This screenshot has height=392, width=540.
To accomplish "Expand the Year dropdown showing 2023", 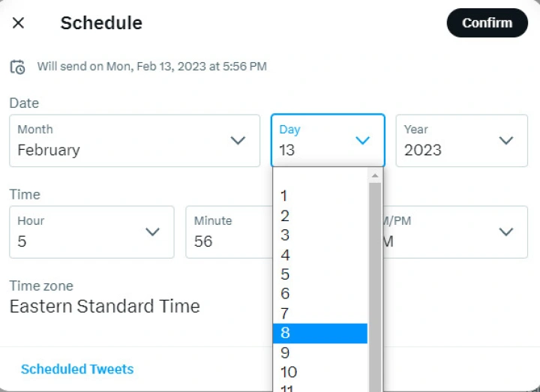I will [x=461, y=140].
